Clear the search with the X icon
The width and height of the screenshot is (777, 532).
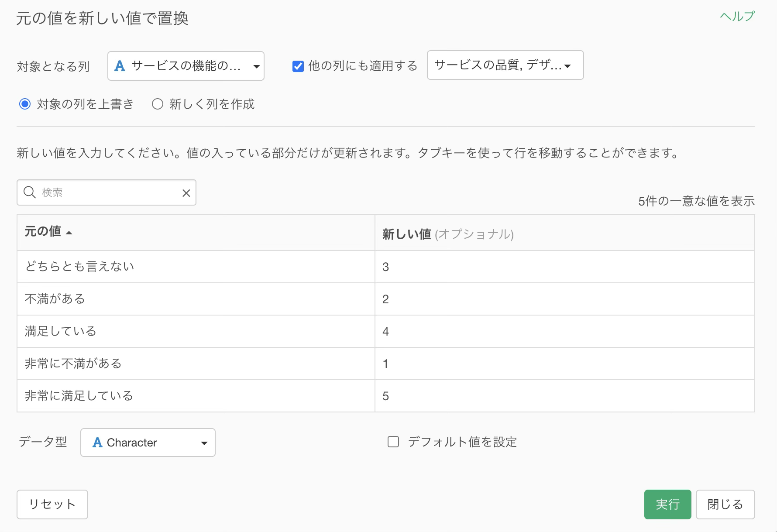[x=186, y=193]
